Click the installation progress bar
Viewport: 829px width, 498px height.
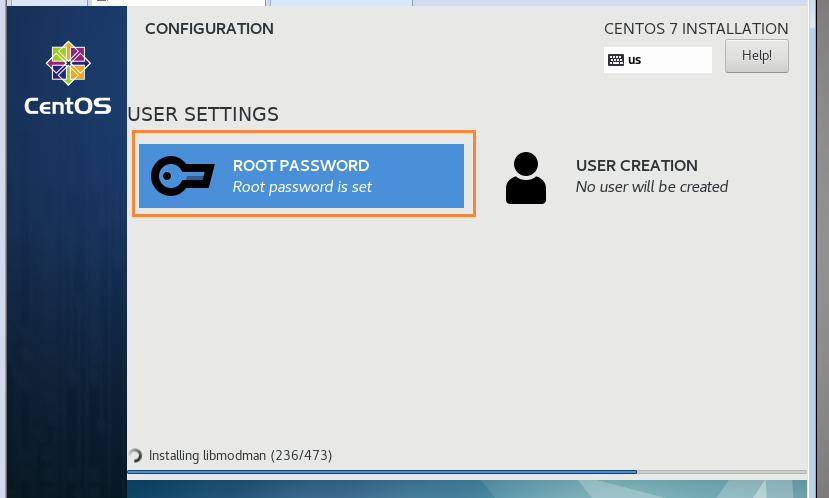click(467, 472)
